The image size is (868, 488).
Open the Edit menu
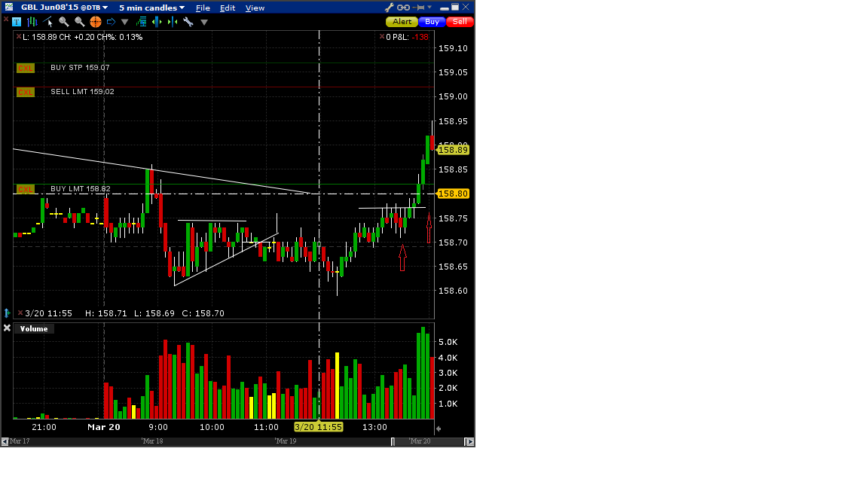228,8
